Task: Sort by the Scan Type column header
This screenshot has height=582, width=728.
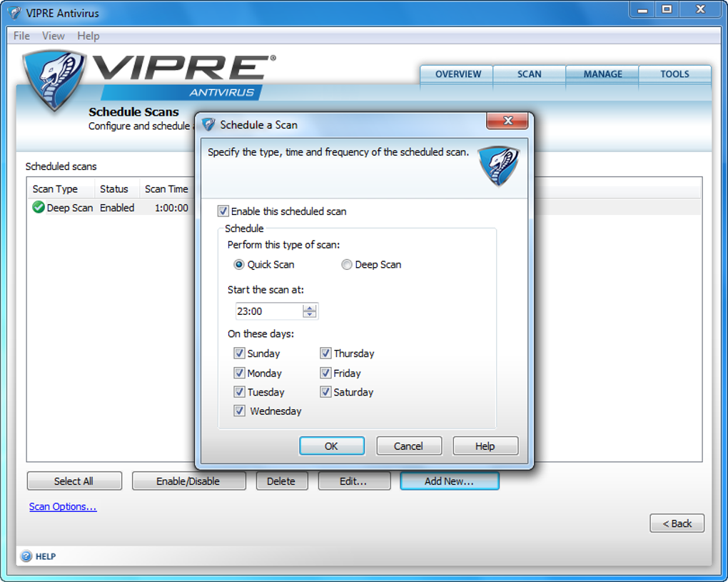Action: tap(61, 189)
